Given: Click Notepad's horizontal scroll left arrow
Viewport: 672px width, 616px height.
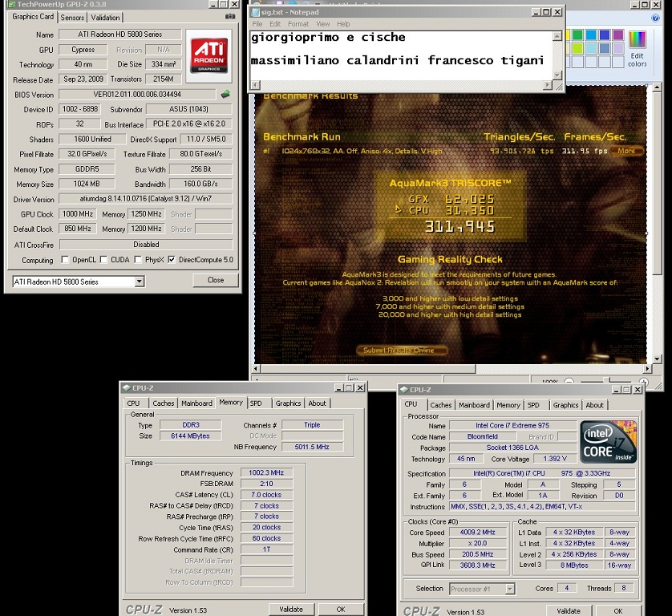Looking at the screenshot, I should click(255, 85).
